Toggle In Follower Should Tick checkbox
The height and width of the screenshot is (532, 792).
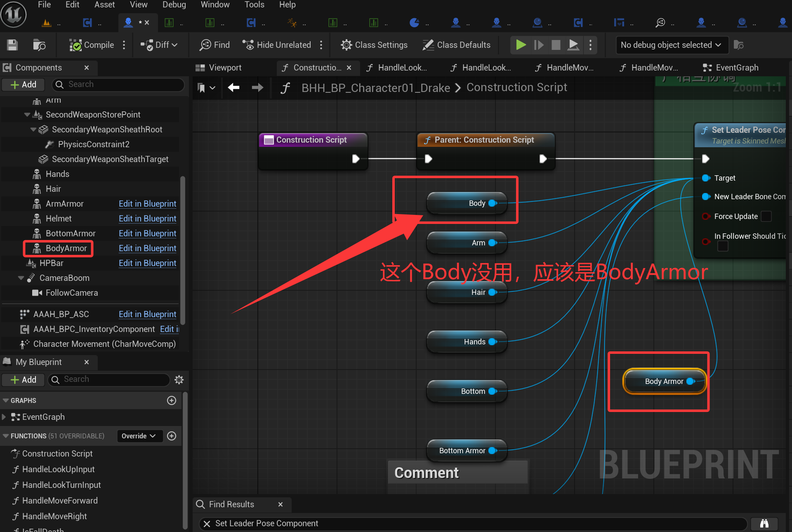click(x=723, y=246)
